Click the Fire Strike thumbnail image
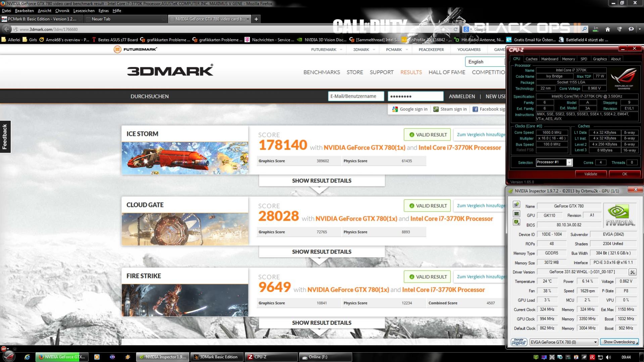This screenshot has width=644, height=362. point(185,300)
